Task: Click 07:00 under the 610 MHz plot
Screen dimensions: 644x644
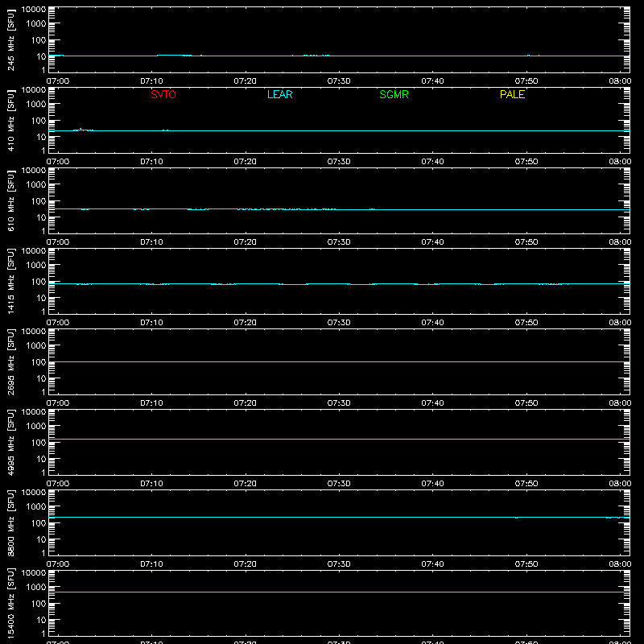Action: (x=57, y=242)
